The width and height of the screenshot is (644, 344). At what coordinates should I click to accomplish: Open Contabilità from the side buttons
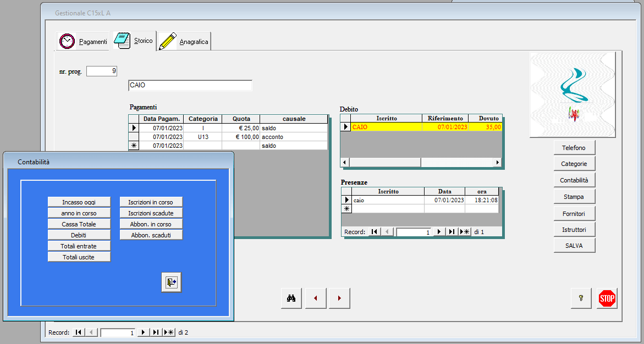(x=574, y=180)
